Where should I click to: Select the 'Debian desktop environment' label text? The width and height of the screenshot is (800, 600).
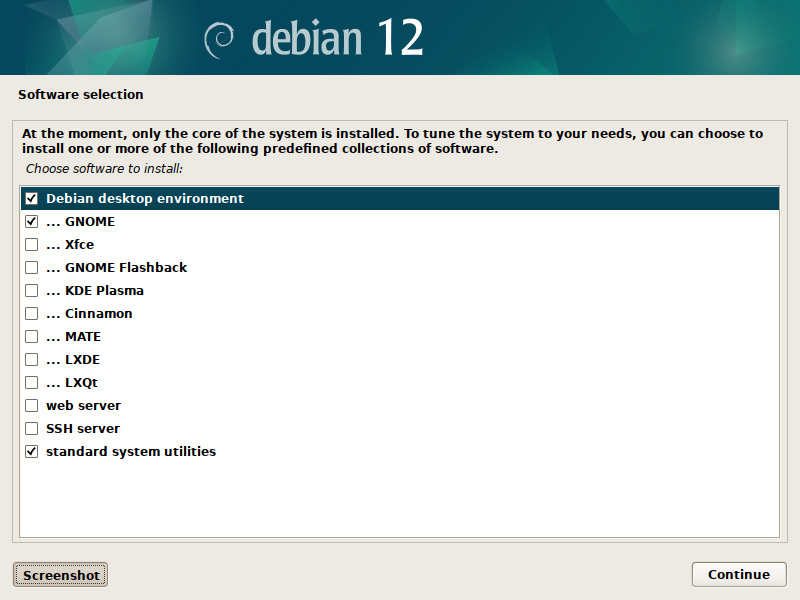145,198
